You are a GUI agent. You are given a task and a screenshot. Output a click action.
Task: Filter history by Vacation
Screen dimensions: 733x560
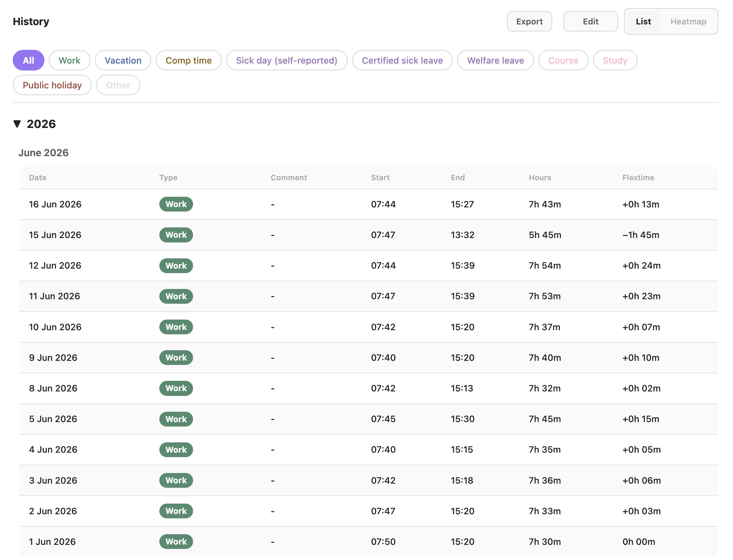(123, 60)
